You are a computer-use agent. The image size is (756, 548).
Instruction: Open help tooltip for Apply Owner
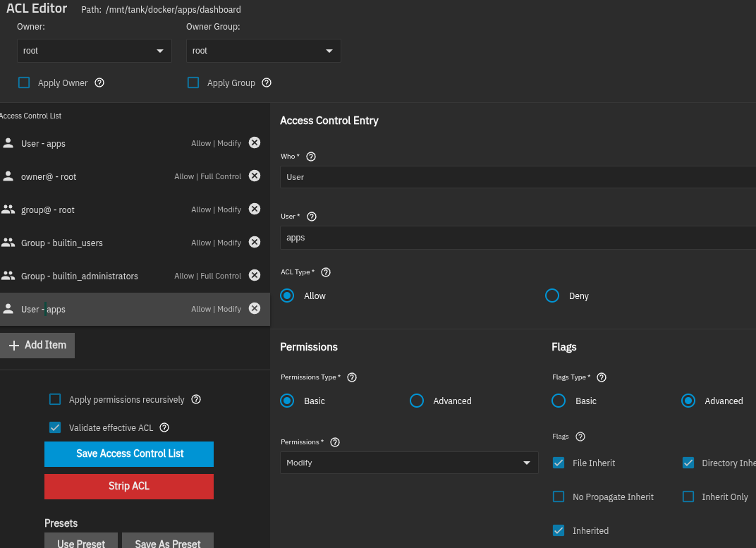click(x=99, y=83)
